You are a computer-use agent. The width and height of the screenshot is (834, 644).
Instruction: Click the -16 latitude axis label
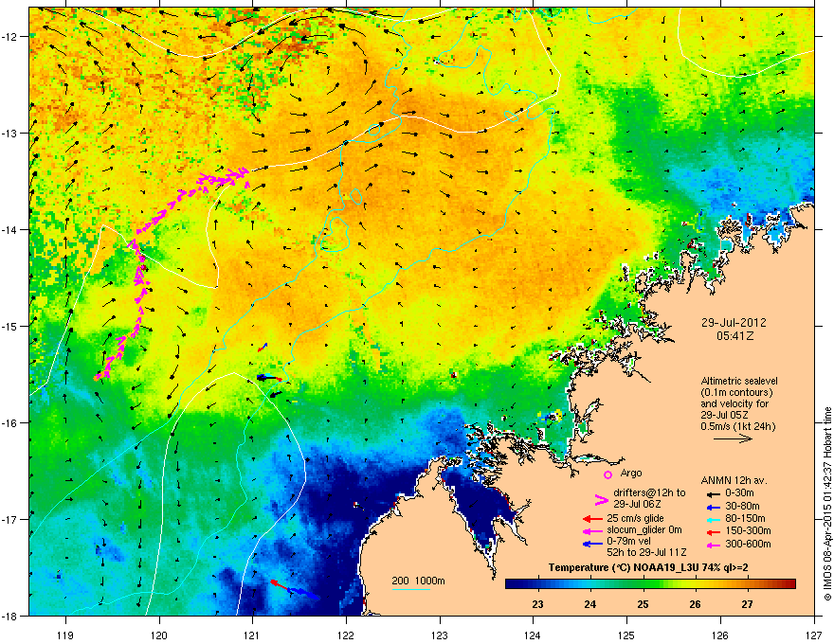(10, 422)
